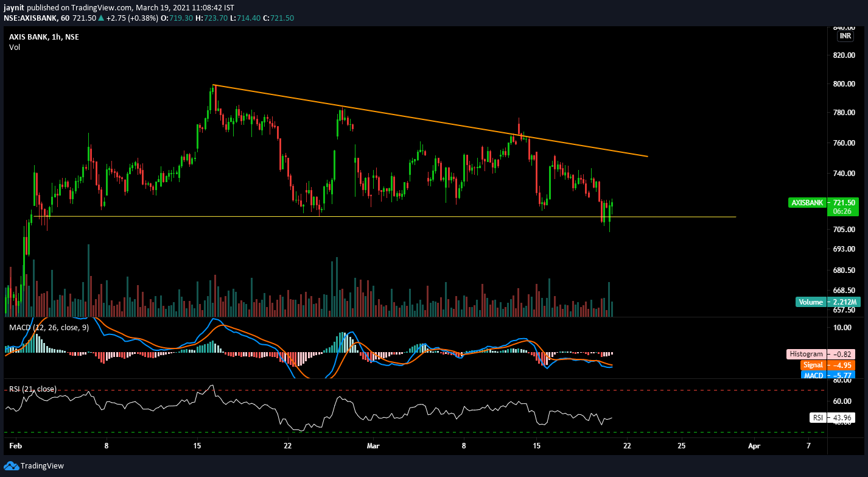Click the Volume 2.212M label
The height and width of the screenshot is (477, 868).
tap(827, 302)
